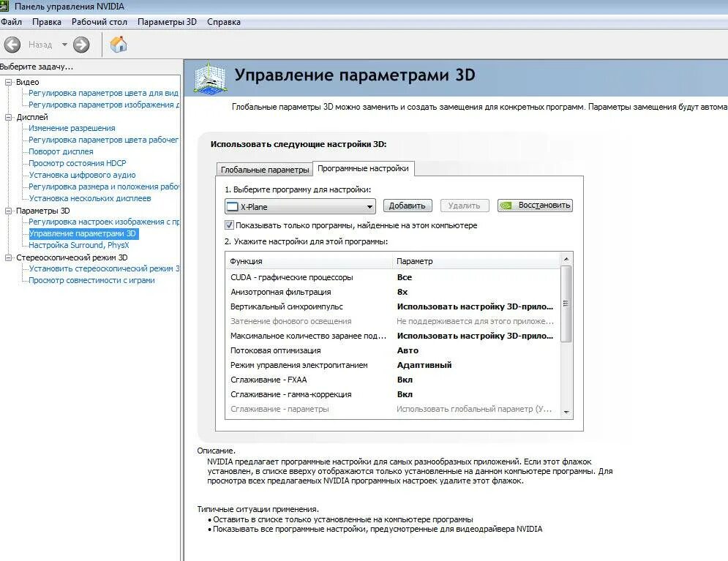
Task: Open the Правка menu
Action: [x=46, y=22]
